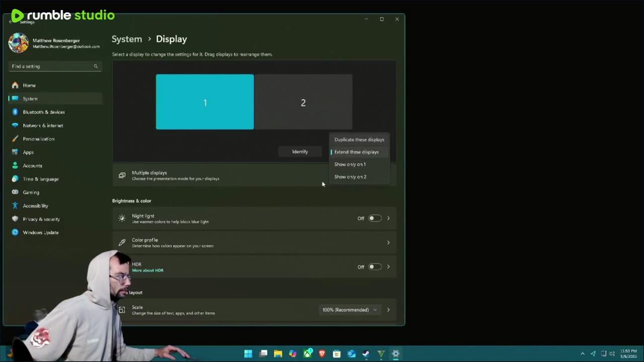This screenshot has width=644, height=362.
Task: Open Time & language settings
Action: (x=55, y=179)
